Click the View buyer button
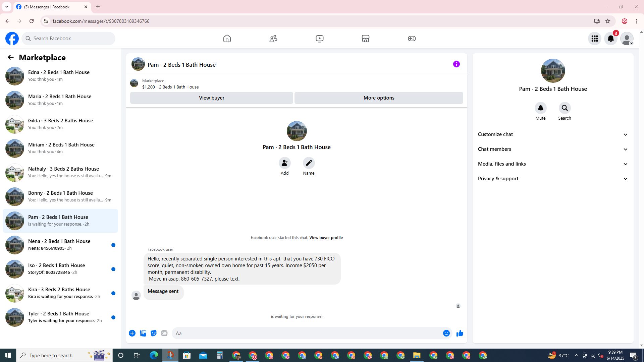This screenshot has height=362, width=644. click(212, 98)
